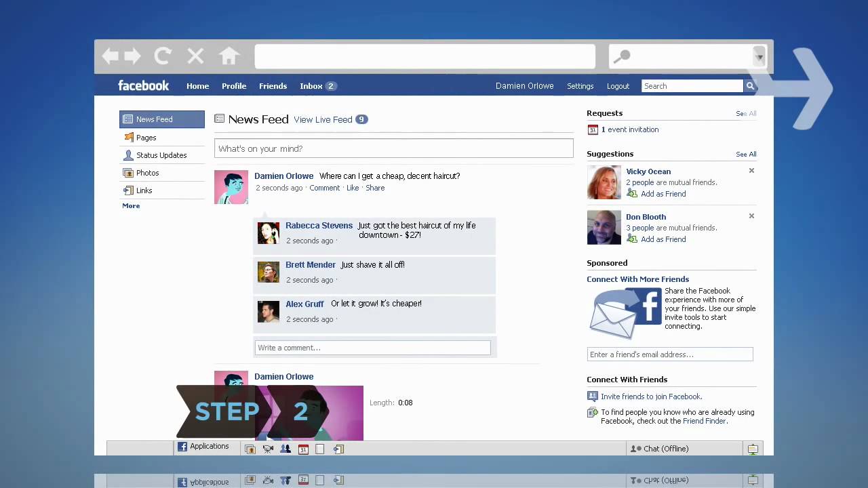This screenshot has width=868, height=488.
Task: Open Don Blooth's suggested profile
Action: pyautogui.click(x=646, y=217)
